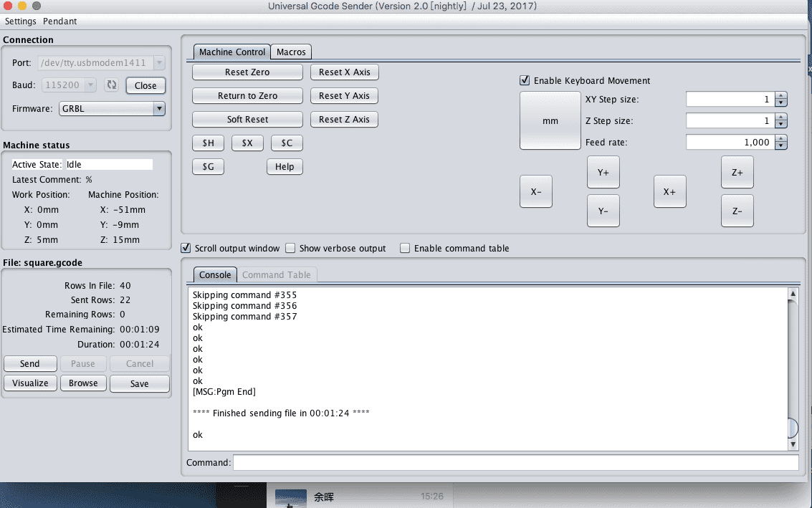
Task: Increase Feed rate with up arrow
Action: click(x=781, y=138)
